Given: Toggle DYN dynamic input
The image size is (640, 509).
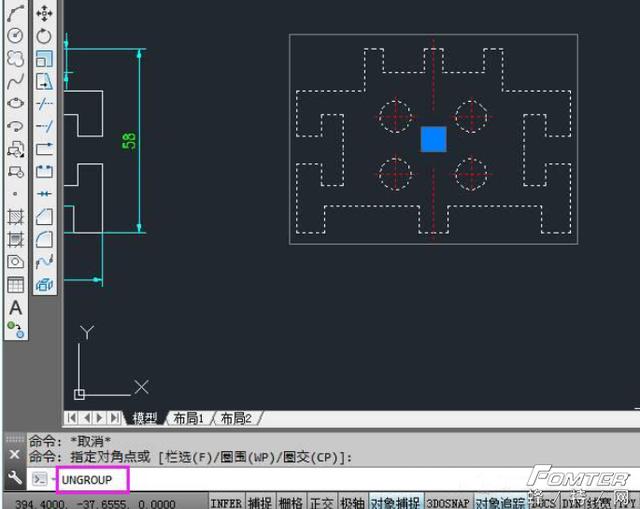Looking at the screenshot, I should (x=571, y=502).
